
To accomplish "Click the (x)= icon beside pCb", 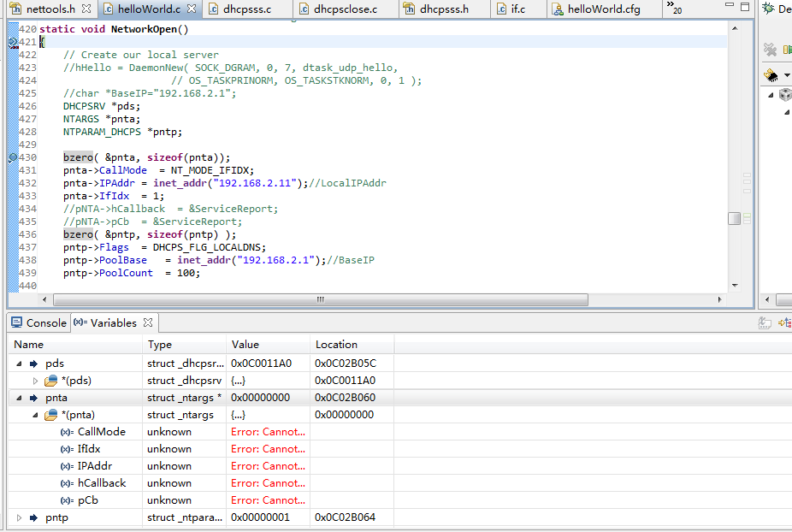I will (68, 501).
